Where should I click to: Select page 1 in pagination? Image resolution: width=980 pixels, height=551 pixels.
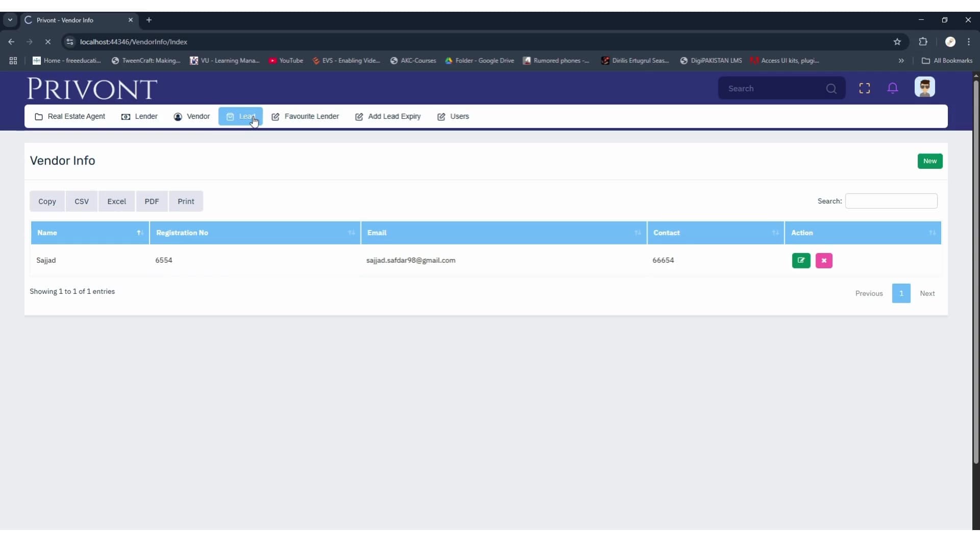pyautogui.click(x=901, y=294)
